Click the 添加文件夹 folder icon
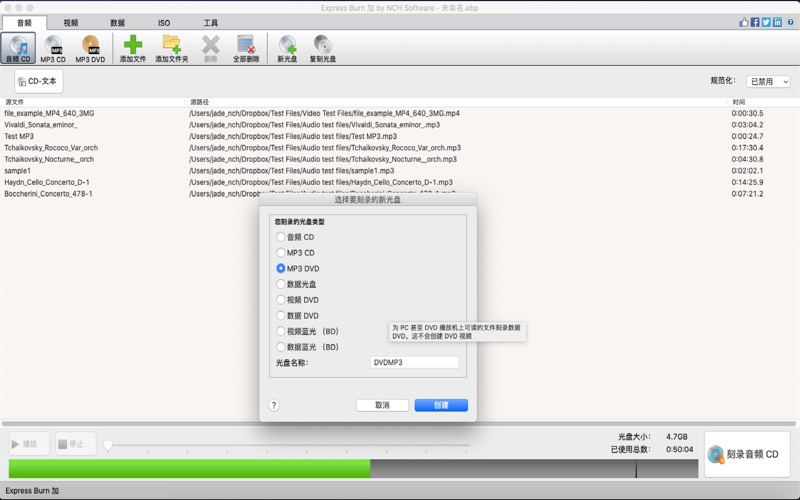Screen dimensions: 800x500 point(171,46)
